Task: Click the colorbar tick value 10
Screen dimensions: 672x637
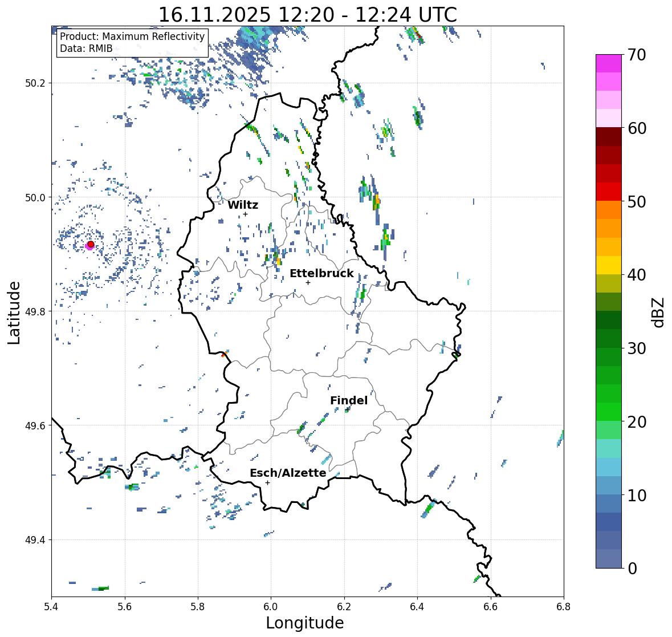Action: pyautogui.click(x=637, y=495)
